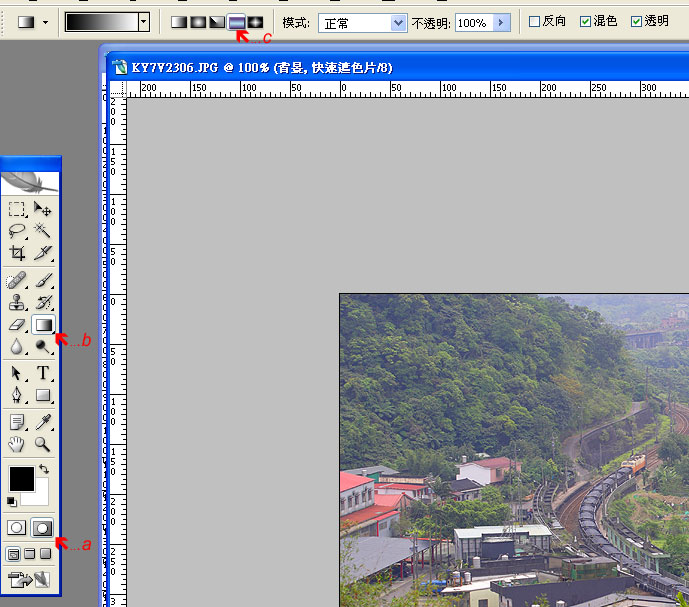Screen dimensions: 689x607
Task: Select the Move tool
Action: pyautogui.click(x=43, y=209)
